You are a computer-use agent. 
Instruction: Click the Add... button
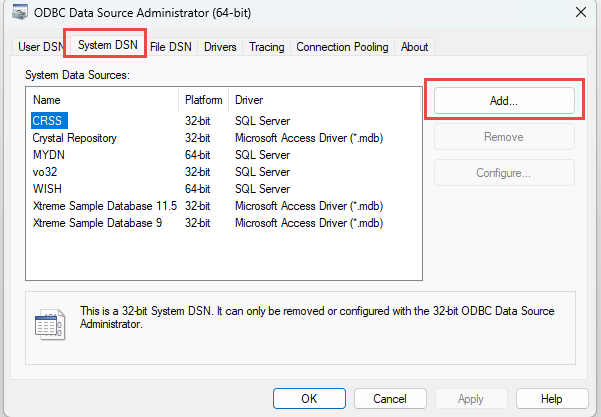tap(504, 101)
